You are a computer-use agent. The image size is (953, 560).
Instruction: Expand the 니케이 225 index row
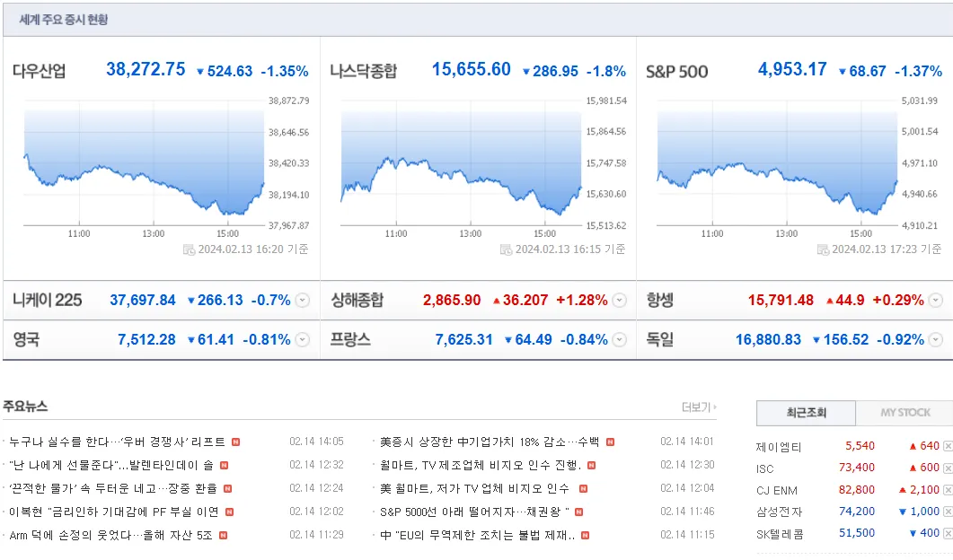coord(302,300)
